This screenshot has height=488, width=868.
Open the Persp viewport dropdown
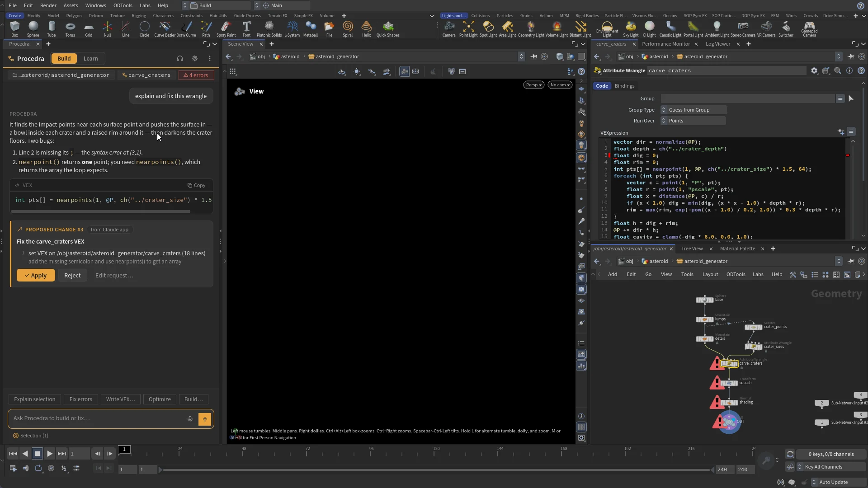pyautogui.click(x=533, y=85)
